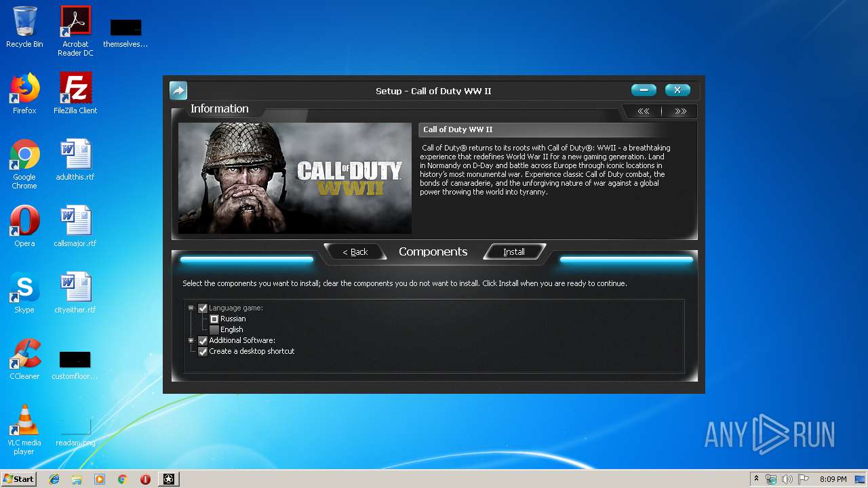Select adultthis.rtf desktop file
Screen dimensions: 868x488
(x=75, y=160)
